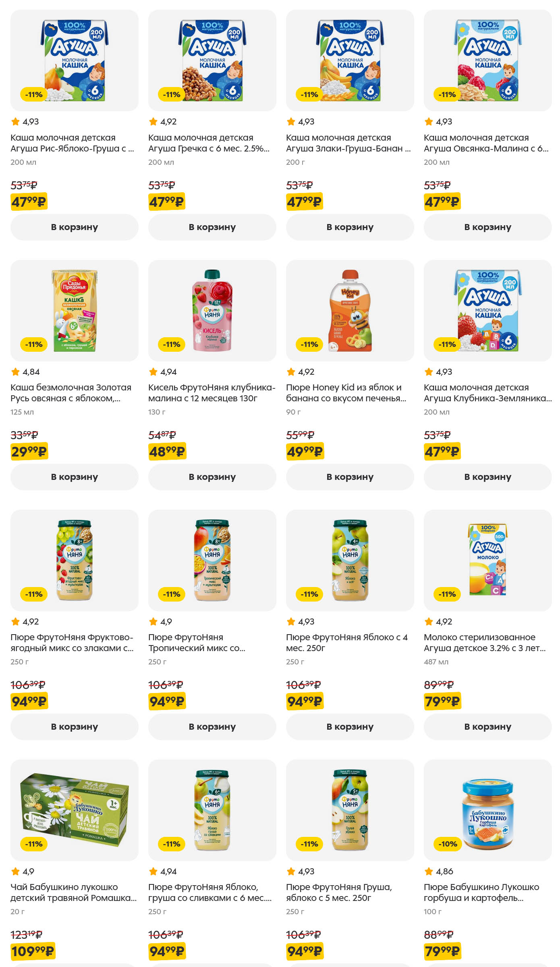The width and height of the screenshot is (560, 967).
Task: Click star icon beside 4,86 rating
Action: pos(429,872)
